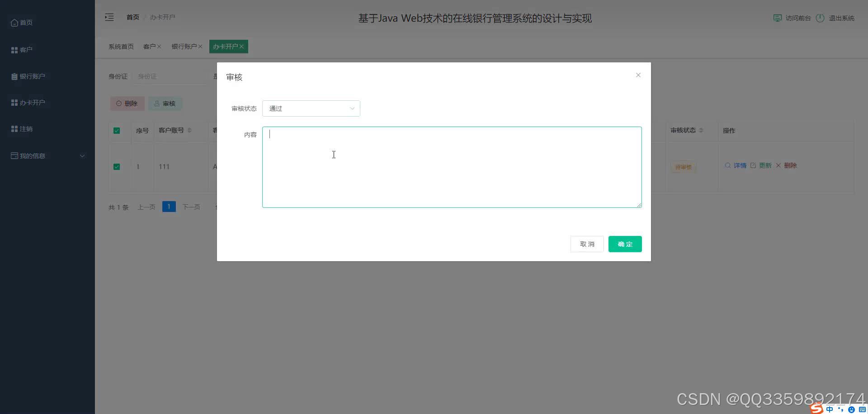Click 访问前台 in the header
Image resolution: width=868 pixels, height=414 pixels.
click(x=798, y=18)
